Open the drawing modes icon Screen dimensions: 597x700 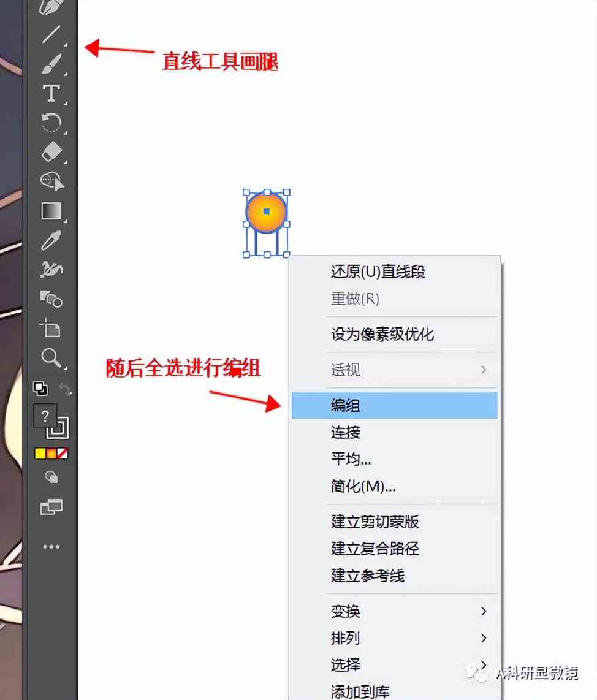(51, 477)
